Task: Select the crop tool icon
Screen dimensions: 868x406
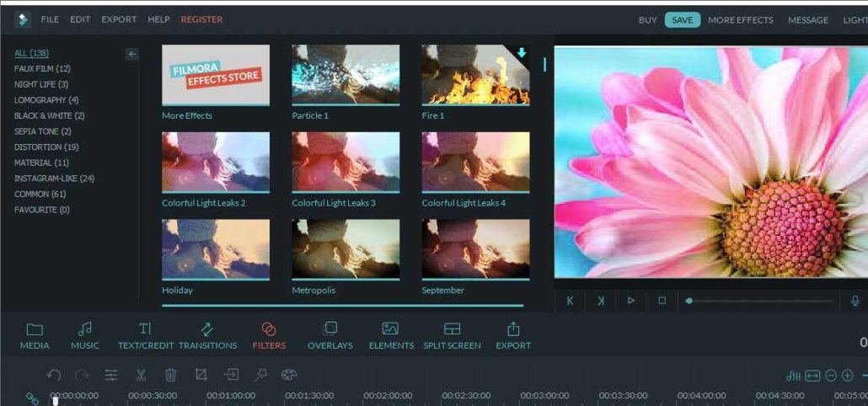Action: point(201,375)
